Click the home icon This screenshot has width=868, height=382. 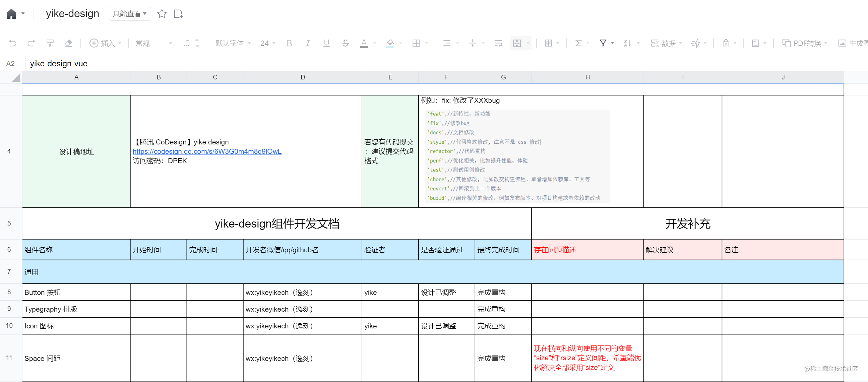pyautogui.click(x=11, y=14)
